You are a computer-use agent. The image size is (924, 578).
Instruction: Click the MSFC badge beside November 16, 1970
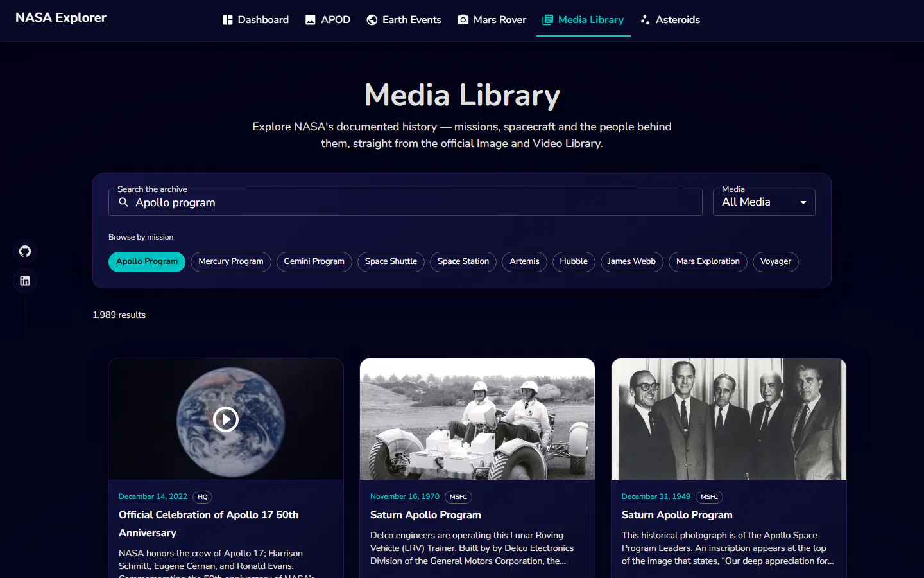click(458, 497)
